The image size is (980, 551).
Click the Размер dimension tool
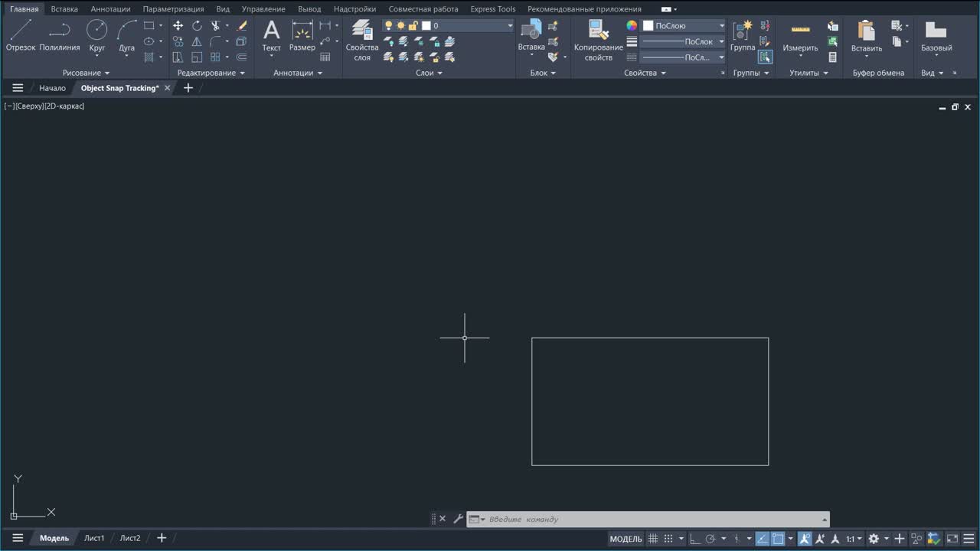pos(302,36)
